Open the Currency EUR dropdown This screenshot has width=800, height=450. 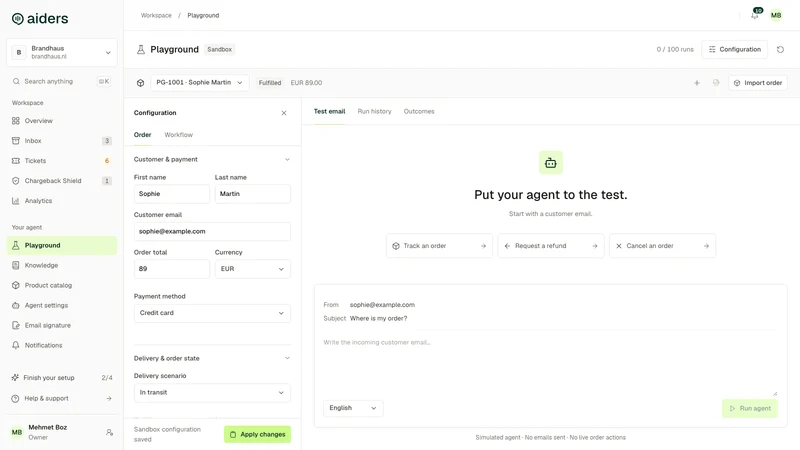point(253,269)
